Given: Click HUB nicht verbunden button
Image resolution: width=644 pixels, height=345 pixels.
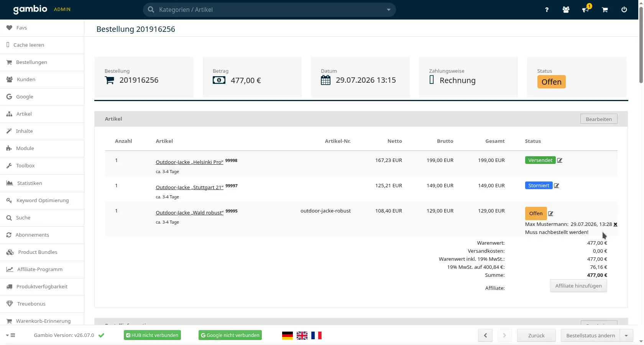Looking at the screenshot, I should point(152,335).
